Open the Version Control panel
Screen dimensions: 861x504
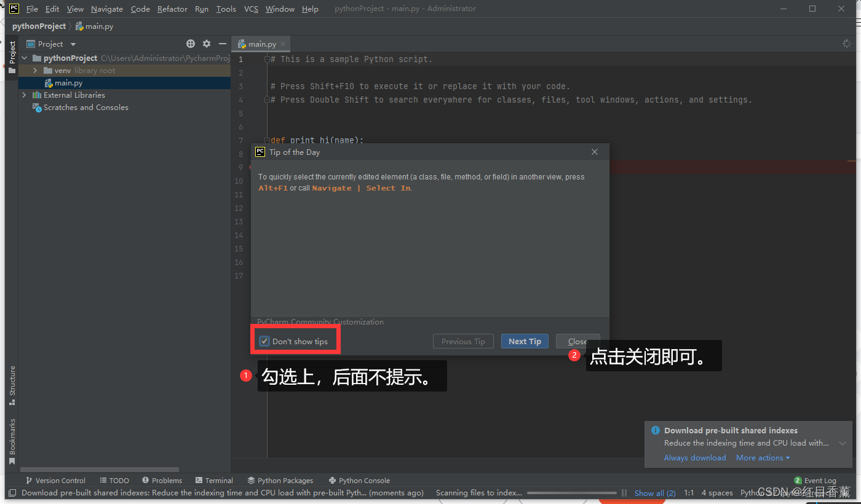pyautogui.click(x=60, y=480)
